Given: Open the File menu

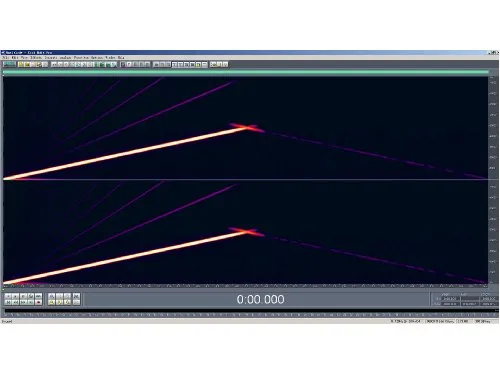Looking at the screenshot, I should point(5,58).
